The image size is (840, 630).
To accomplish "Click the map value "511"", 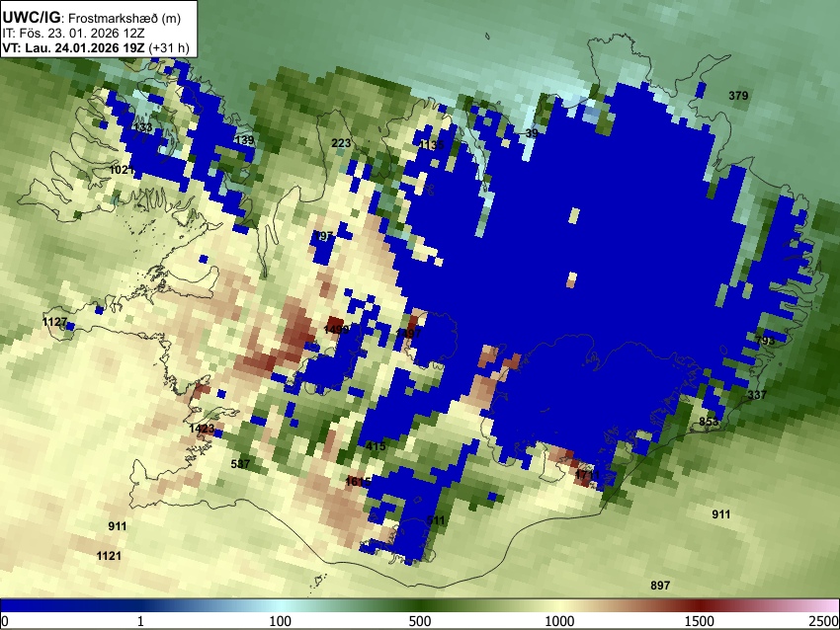I will [x=436, y=520].
